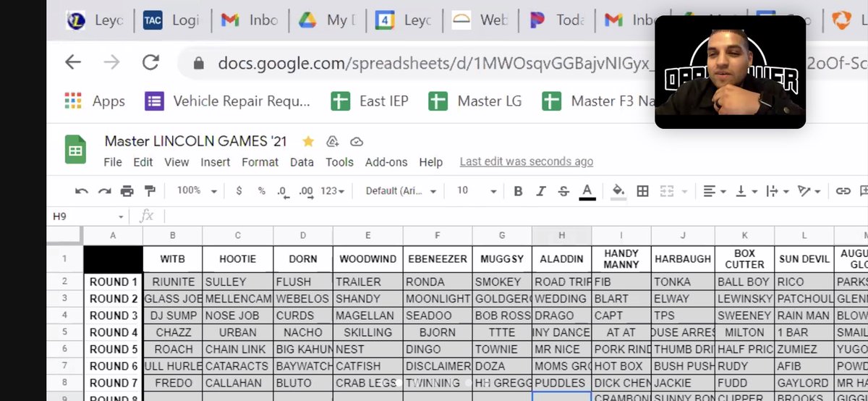The image size is (868, 401).
Task: Click the insert link icon
Action: click(x=843, y=191)
